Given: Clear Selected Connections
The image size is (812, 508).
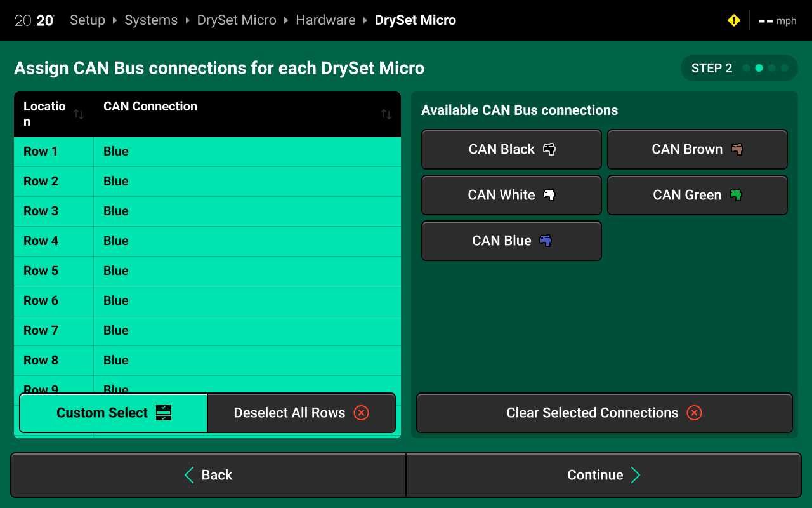Looking at the screenshot, I should pyautogui.click(x=604, y=413).
